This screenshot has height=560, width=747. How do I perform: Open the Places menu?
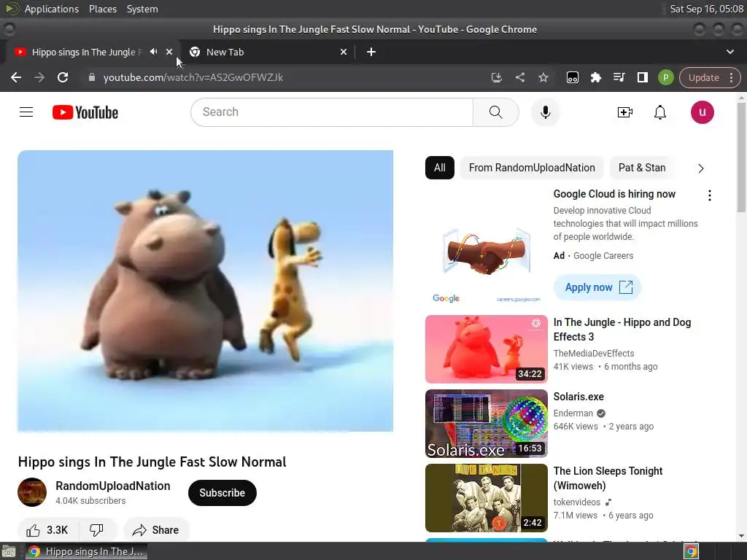coord(103,9)
